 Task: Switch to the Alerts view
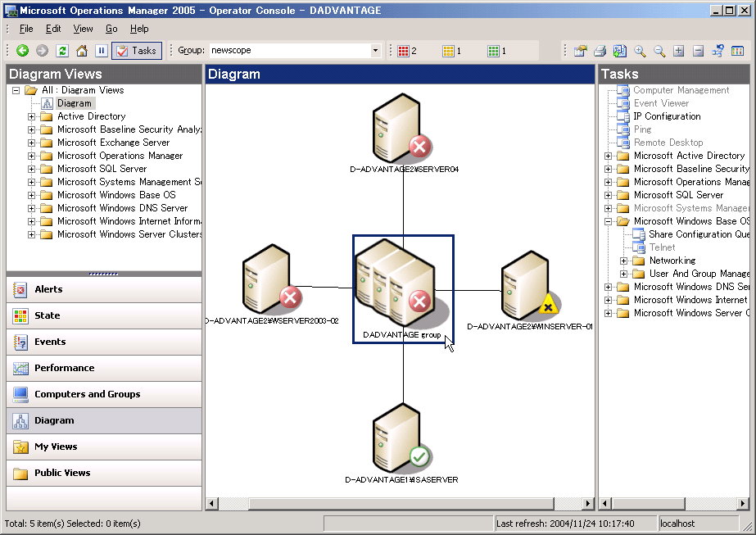click(x=104, y=289)
